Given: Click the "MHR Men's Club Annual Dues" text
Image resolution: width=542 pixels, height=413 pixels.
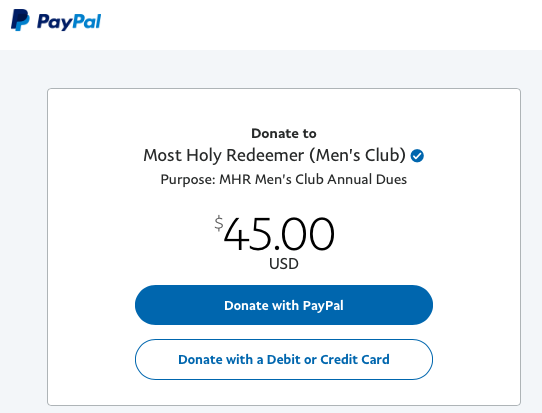Looking at the screenshot, I should pos(313,179).
